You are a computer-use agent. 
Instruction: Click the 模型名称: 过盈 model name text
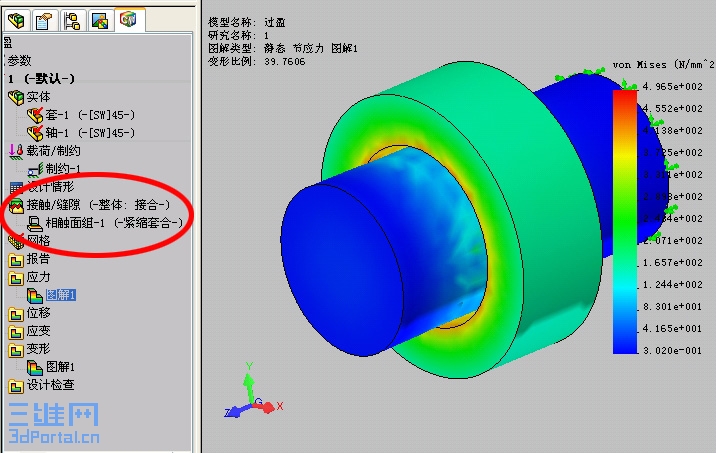pos(247,22)
